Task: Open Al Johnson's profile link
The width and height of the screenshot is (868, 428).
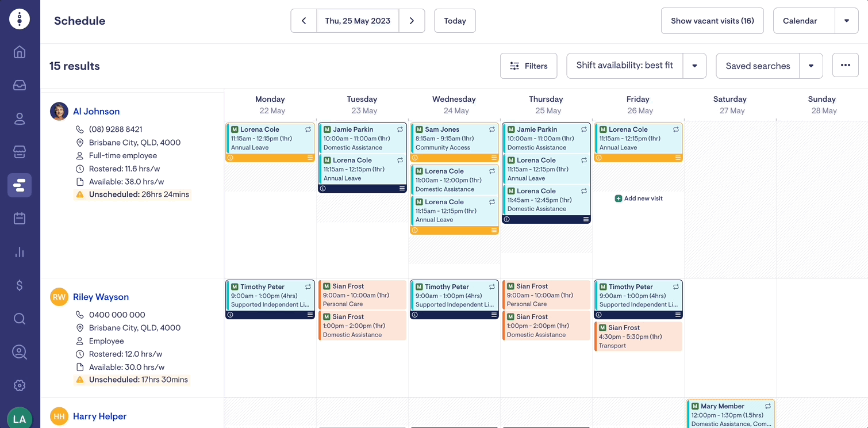Action: 96,112
